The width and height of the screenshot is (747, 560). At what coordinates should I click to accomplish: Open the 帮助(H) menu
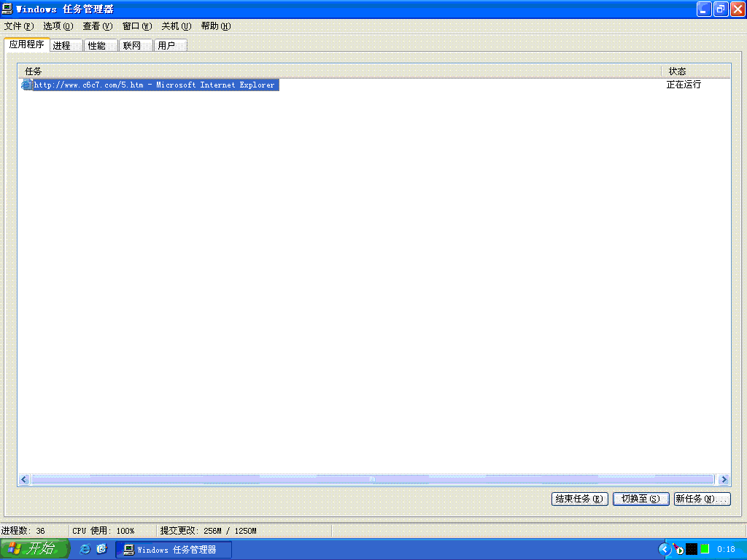point(216,26)
